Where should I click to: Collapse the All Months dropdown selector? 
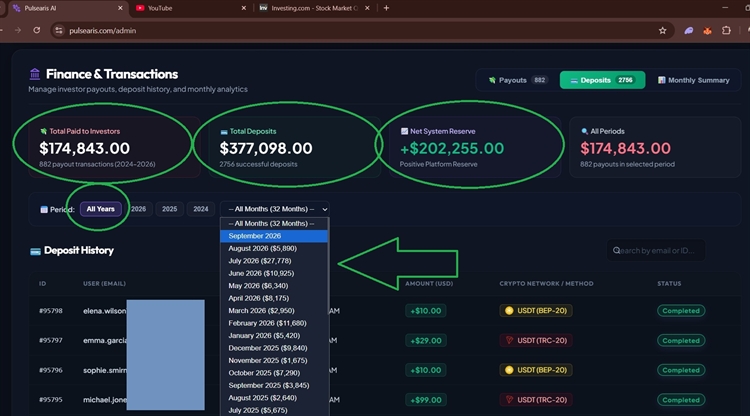tap(275, 209)
